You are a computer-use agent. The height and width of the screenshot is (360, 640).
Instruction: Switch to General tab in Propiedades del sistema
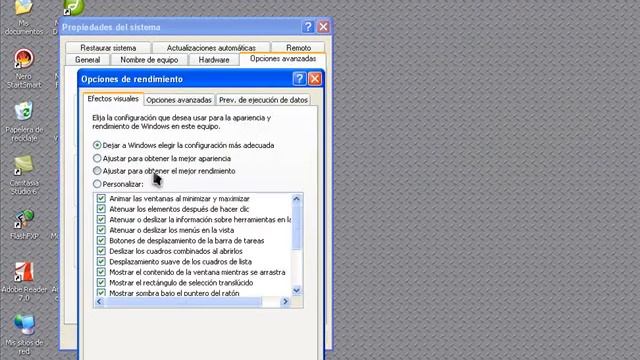(x=87, y=60)
